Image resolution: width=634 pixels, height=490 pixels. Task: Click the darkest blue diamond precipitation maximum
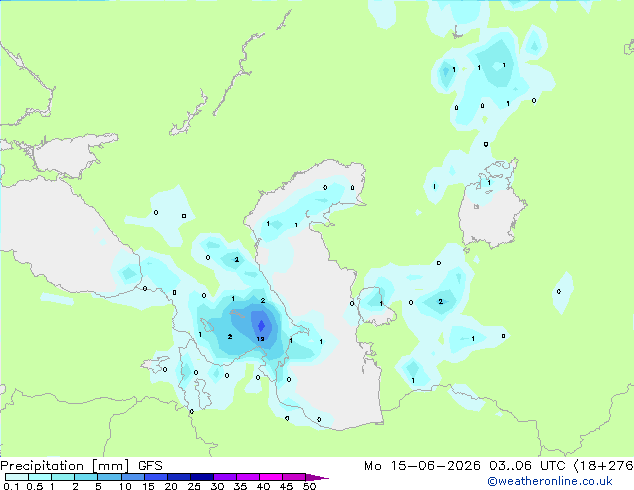(261, 325)
